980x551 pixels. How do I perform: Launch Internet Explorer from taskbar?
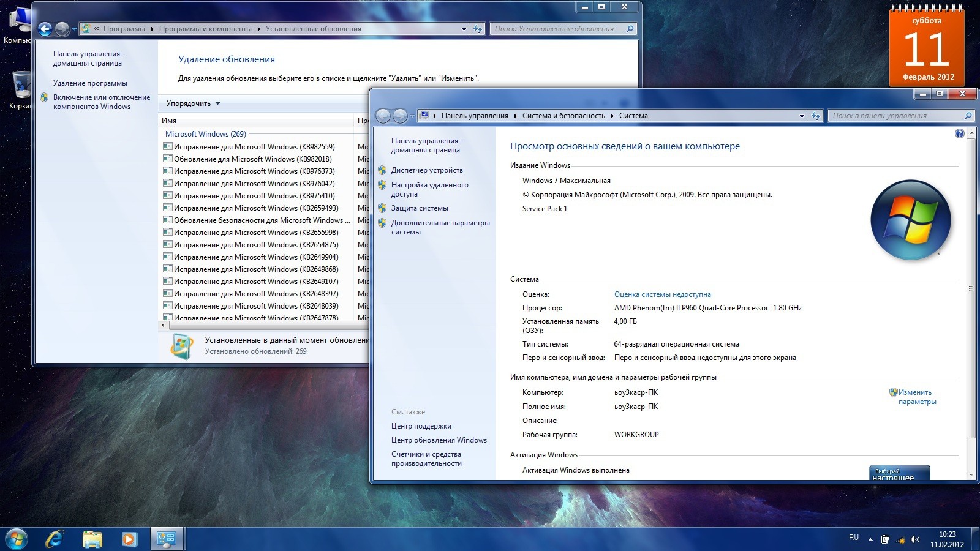55,539
